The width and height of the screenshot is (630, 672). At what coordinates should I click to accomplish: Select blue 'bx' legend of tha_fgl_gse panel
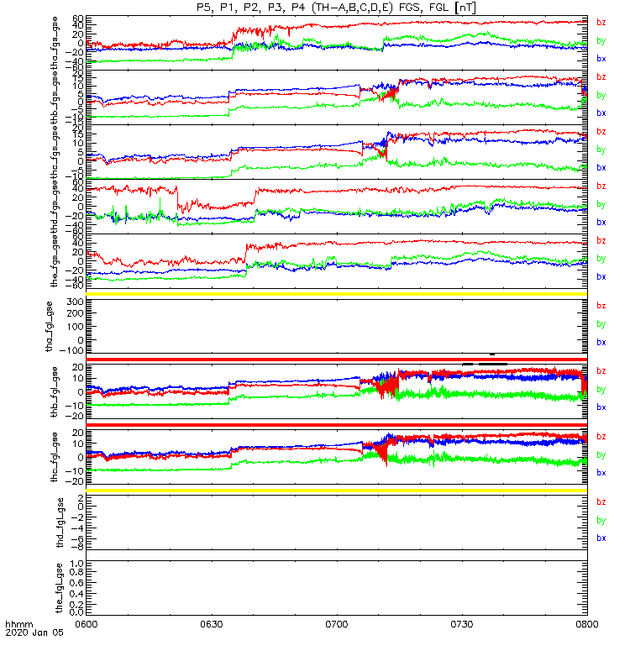click(601, 342)
